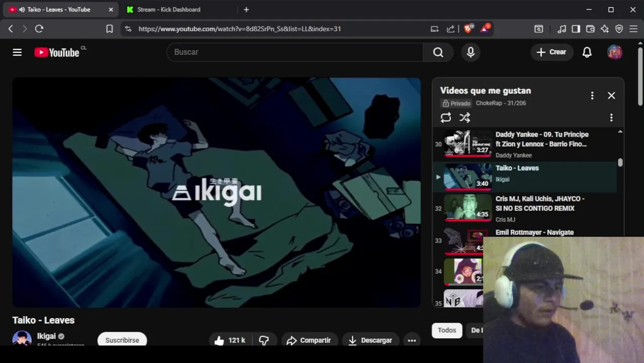
Task: Click the Compartir button
Action: click(x=308, y=340)
